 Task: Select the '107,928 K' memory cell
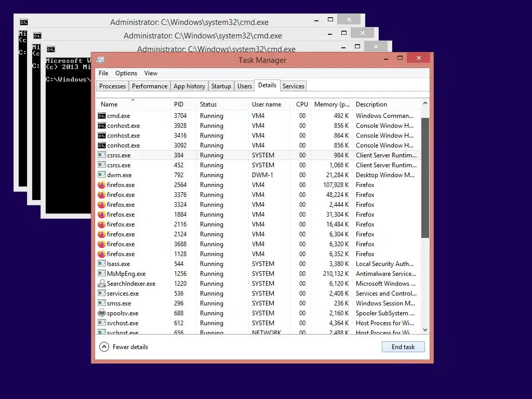336,185
